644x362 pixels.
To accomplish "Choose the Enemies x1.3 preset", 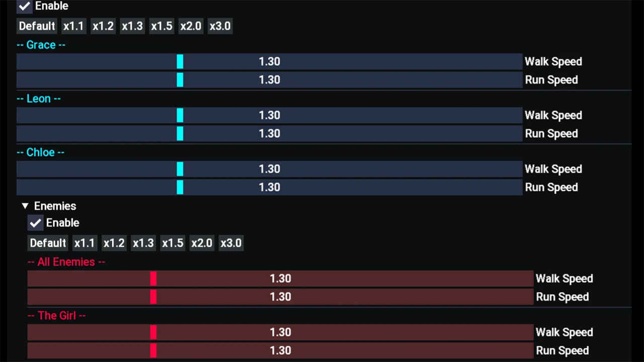I will click(143, 243).
